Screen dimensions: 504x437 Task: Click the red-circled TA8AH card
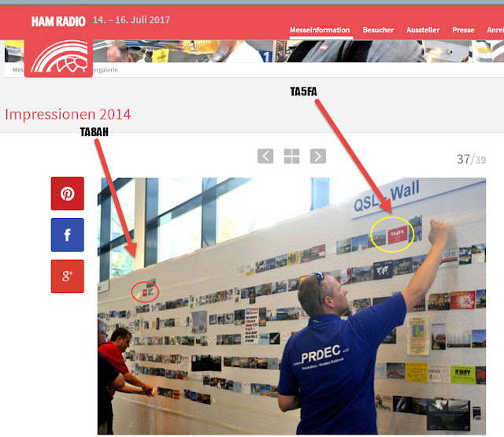pos(145,292)
